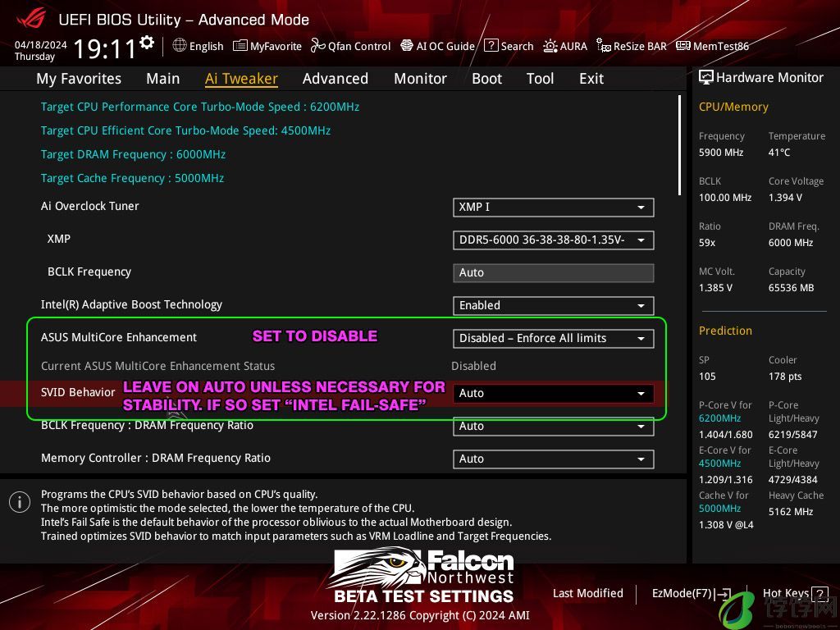
Task: Click the 19:11 clock display
Action: point(105,48)
